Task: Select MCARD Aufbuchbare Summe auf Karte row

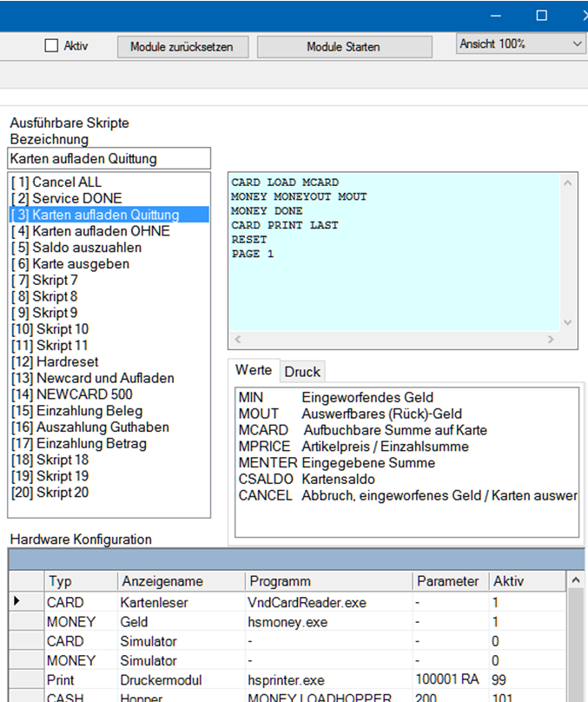Action: [x=406, y=430]
